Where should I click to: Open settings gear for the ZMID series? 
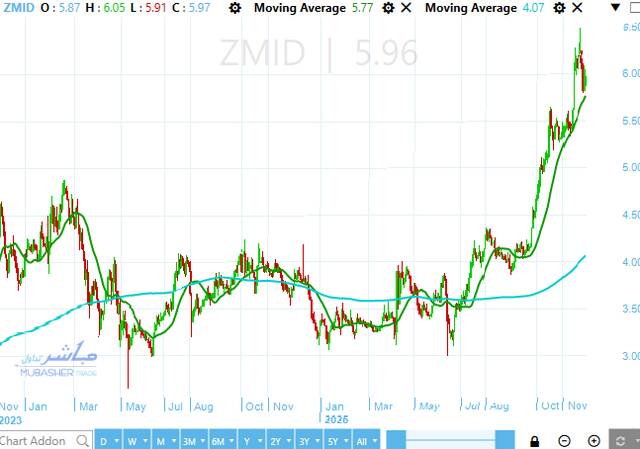click(x=234, y=8)
